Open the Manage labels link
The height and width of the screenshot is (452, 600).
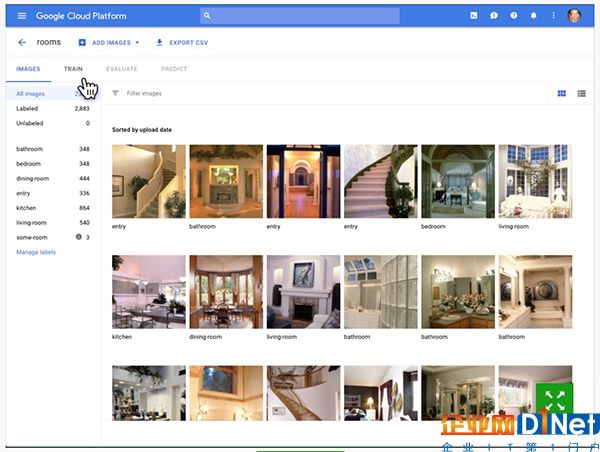(x=36, y=252)
